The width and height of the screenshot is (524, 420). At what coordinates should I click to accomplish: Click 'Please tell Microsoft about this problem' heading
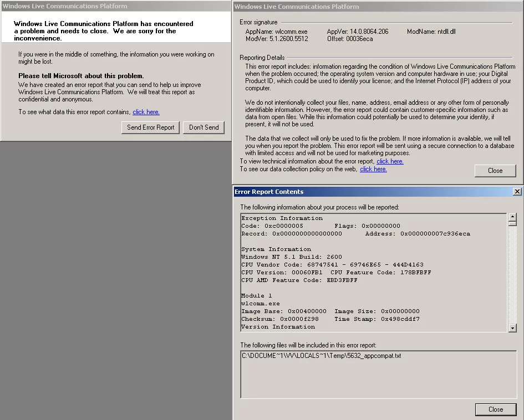click(81, 76)
